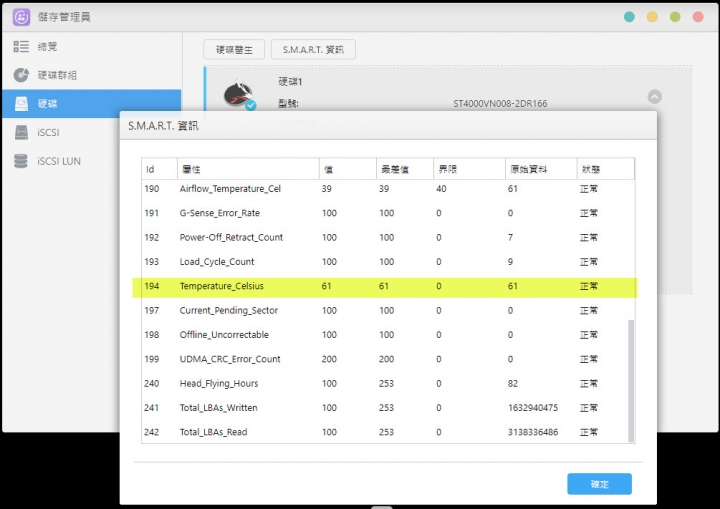Select the Airflow_Temperature_Cel row
The width and height of the screenshot is (720, 509).
click(385, 189)
